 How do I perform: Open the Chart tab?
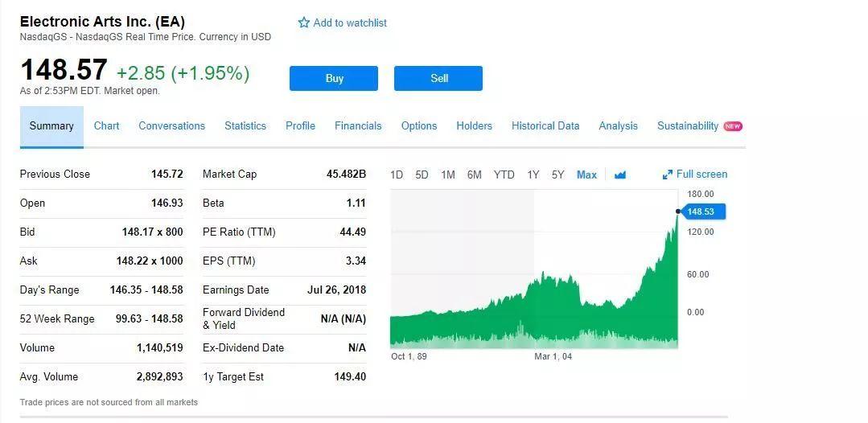tap(106, 125)
